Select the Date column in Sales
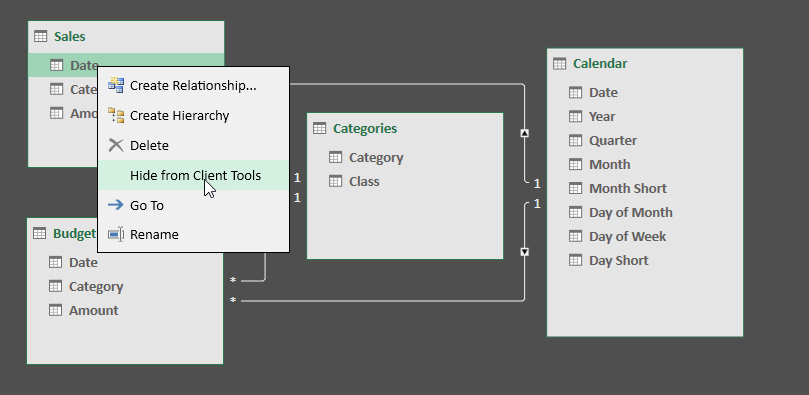The width and height of the screenshot is (809, 395). pyautogui.click(x=84, y=65)
